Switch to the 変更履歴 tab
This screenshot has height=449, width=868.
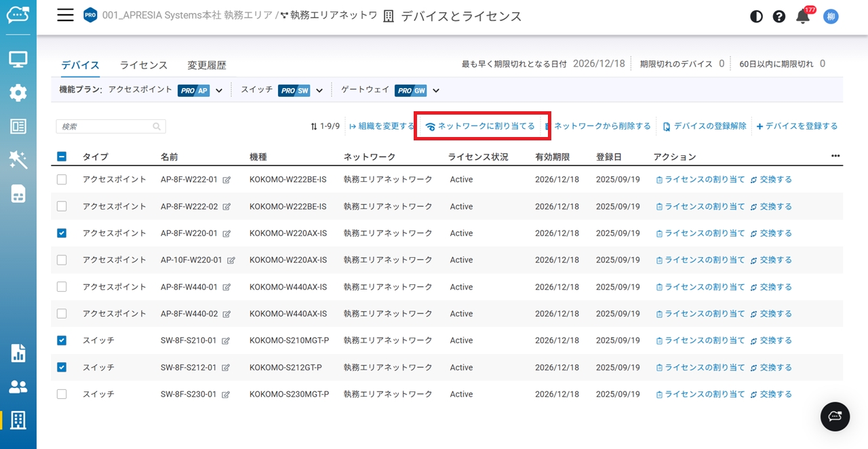tap(207, 65)
